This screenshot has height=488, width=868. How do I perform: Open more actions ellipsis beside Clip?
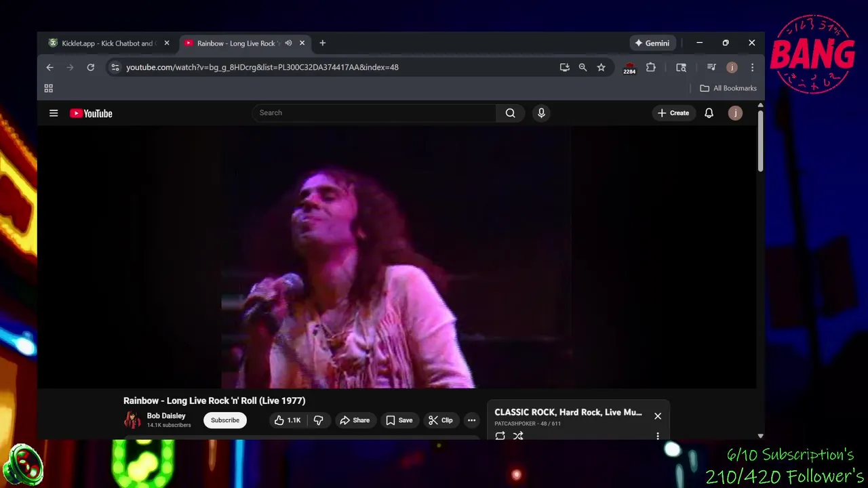click(471, 420)
